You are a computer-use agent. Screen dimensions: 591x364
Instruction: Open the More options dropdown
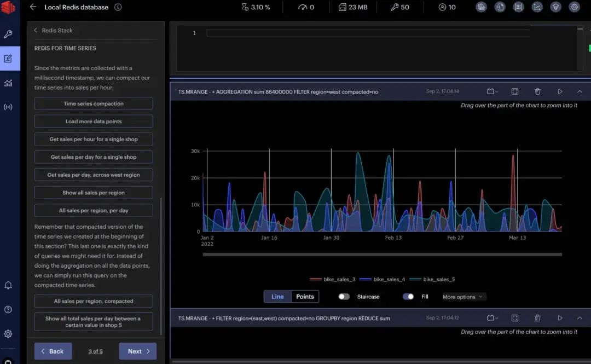(462, 297)
